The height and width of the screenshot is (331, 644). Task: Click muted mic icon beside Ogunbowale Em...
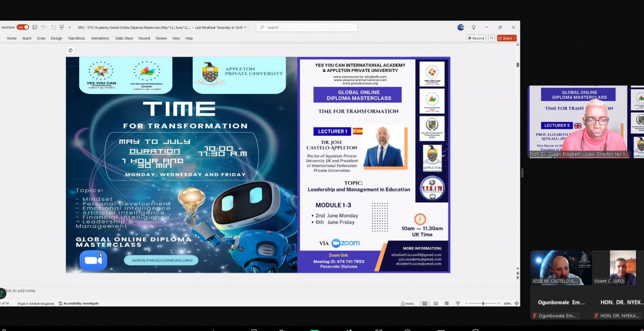pos(534,316)
